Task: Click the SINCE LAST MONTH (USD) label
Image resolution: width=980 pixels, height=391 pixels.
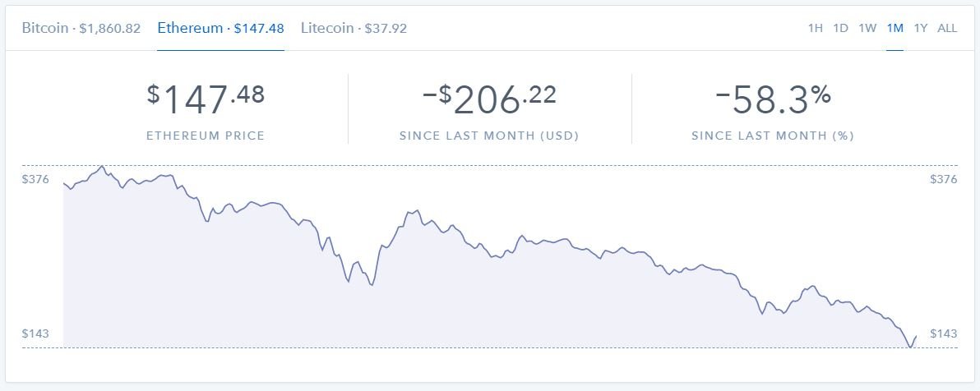Action: [x=489, y=136]
